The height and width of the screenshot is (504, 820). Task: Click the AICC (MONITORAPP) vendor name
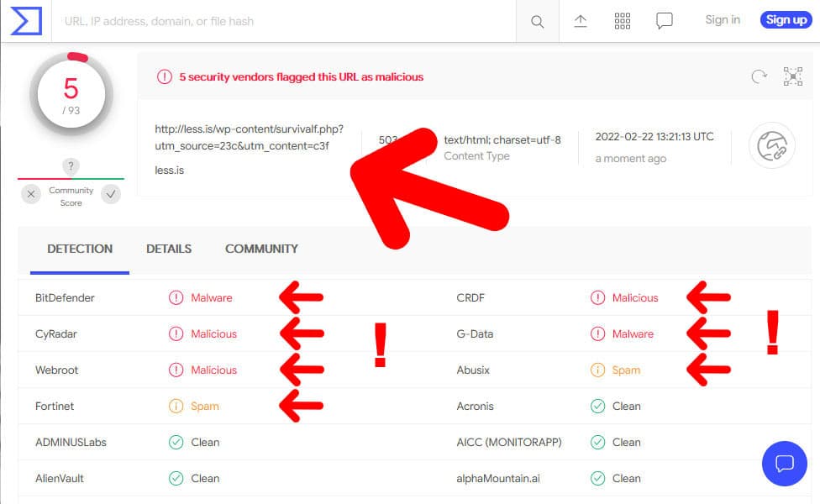509,442
